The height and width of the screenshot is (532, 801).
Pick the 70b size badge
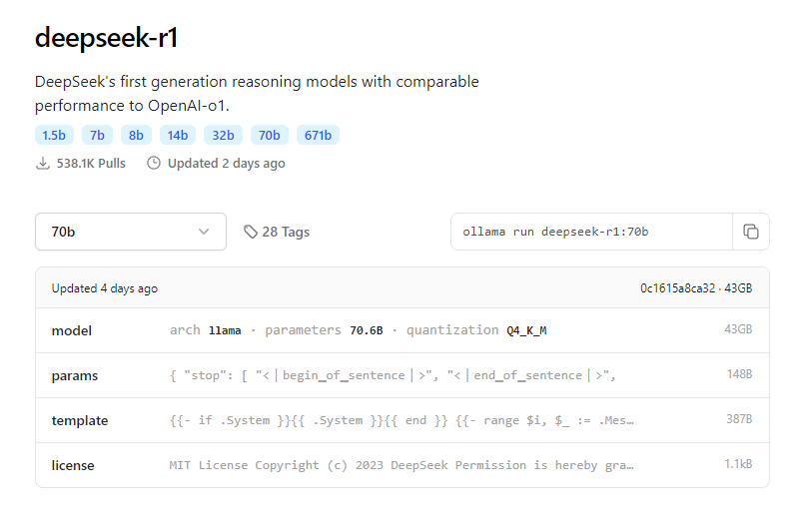click(x=269, y=135)
